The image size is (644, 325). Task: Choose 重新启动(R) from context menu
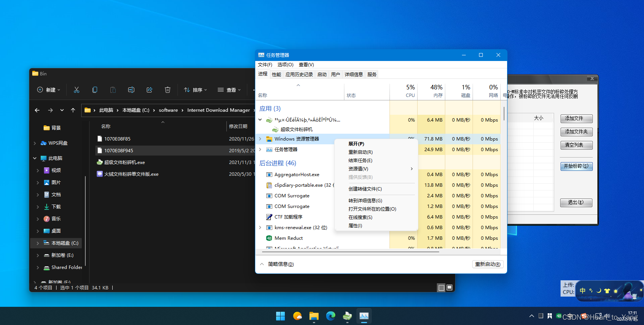tap(376, 152)
